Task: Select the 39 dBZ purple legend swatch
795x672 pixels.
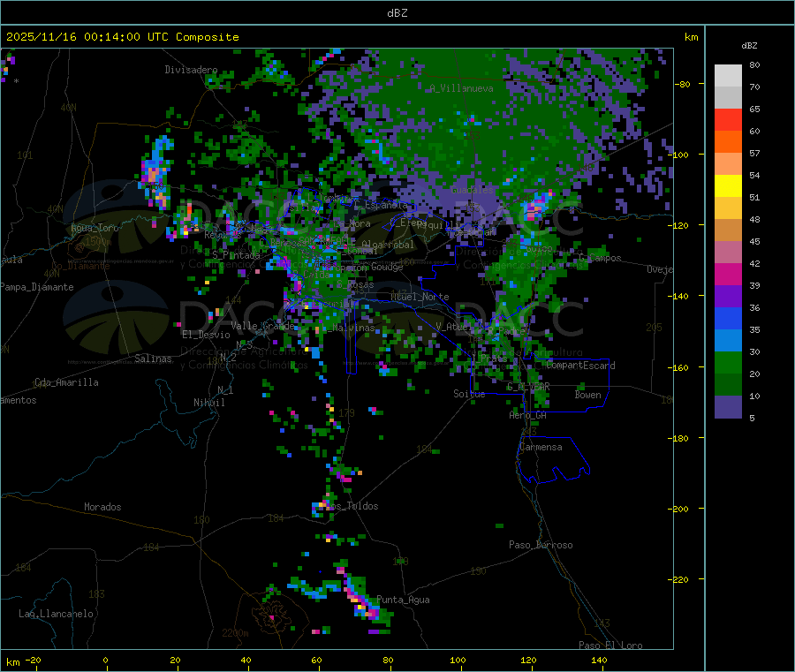Action: [x=728, y=297]
